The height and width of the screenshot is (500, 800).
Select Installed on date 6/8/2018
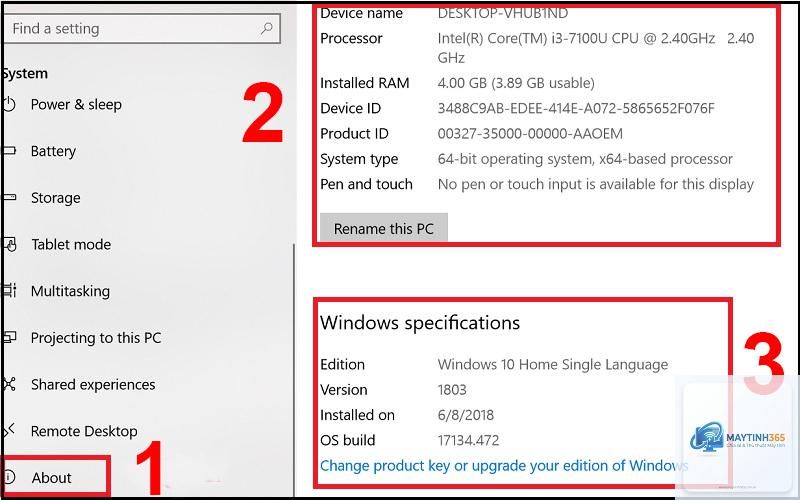[466, 415]
